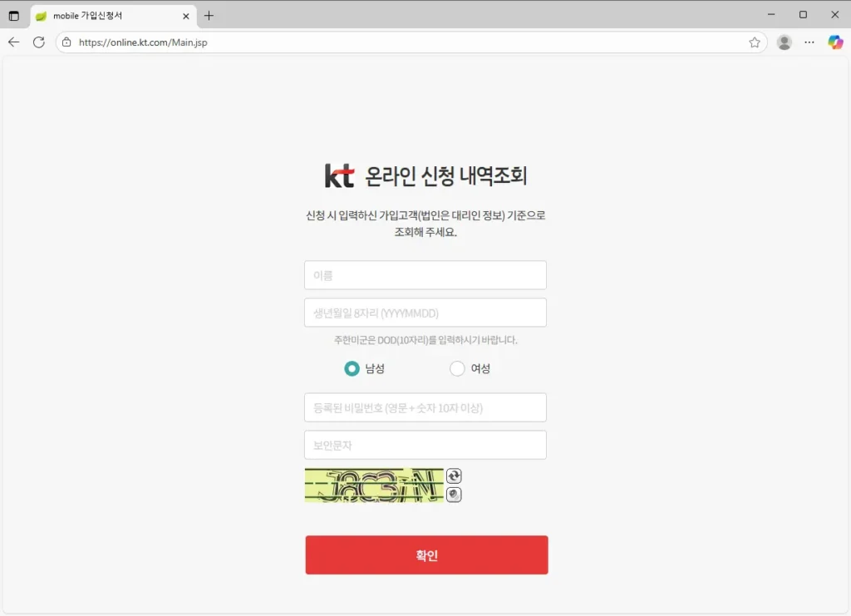
Task: Select the 여성 gender option
Action: point(457,368)
